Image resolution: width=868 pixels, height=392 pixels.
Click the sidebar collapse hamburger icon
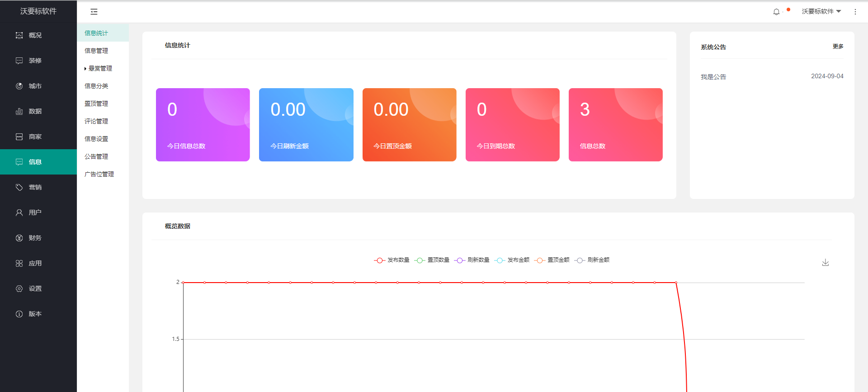coord(94,12)
